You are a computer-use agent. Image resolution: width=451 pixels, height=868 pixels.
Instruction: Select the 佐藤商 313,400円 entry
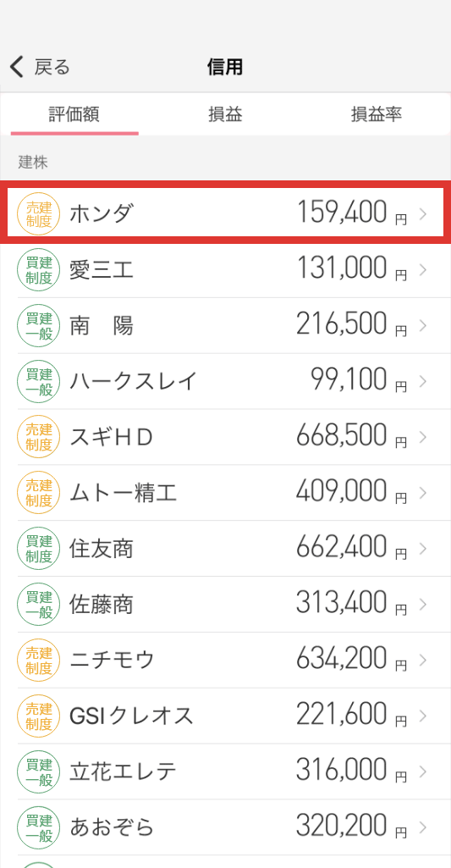225,605
